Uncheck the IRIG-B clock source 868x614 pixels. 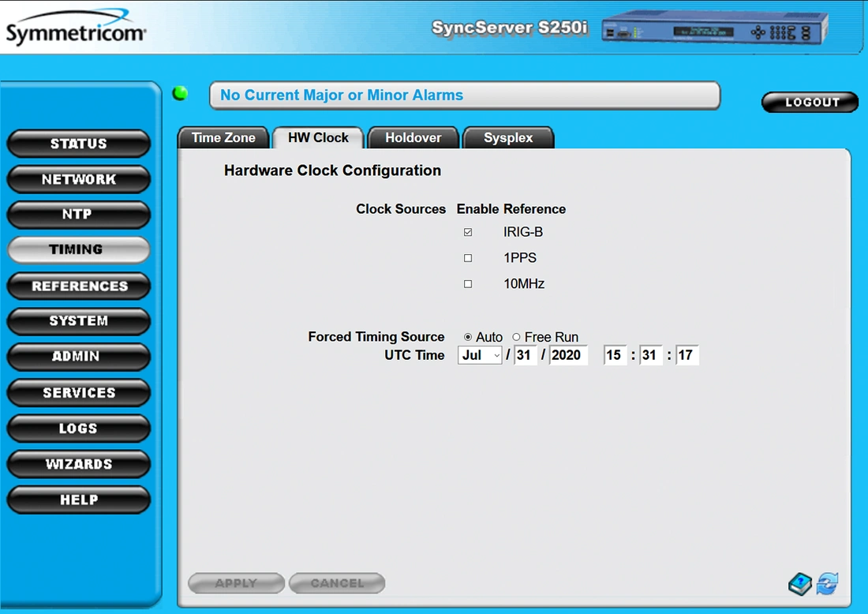pyautogui.click(x=468, y=232)
